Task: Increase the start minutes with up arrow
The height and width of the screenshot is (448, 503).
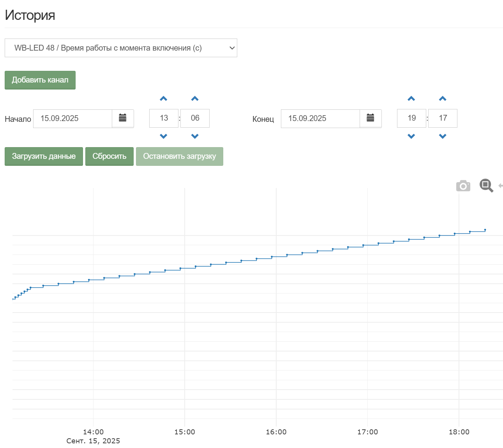Action: pos(195,99)
